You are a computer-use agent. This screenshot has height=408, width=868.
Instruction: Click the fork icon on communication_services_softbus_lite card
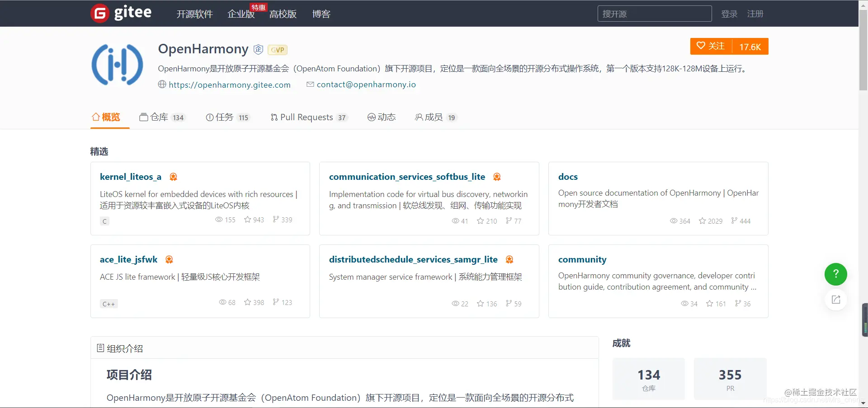[x=509, y=220]
